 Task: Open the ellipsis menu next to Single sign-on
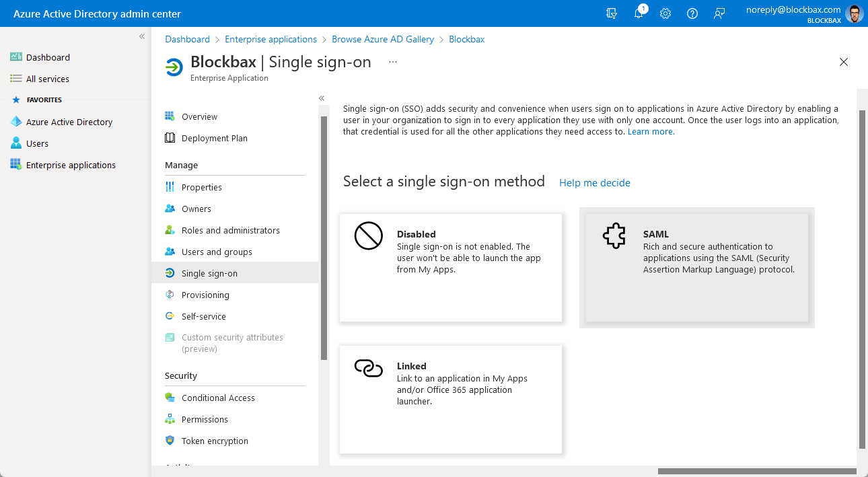tap(392, 62)
